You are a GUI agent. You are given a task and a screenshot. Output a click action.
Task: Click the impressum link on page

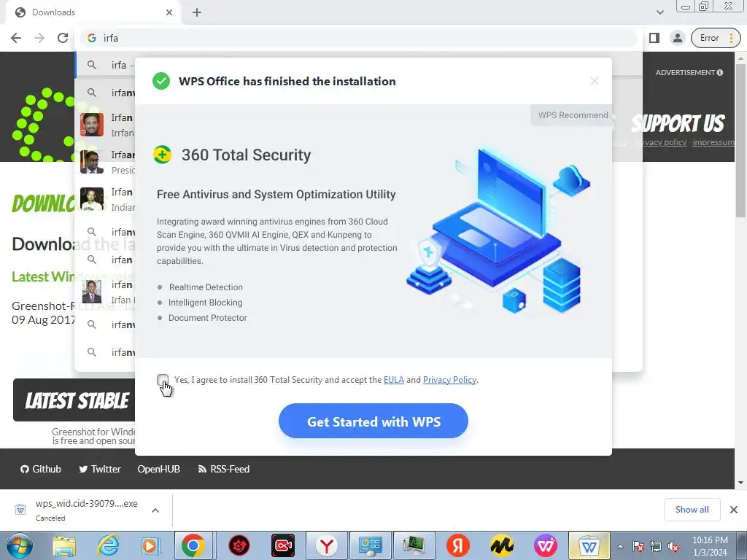(x=713, y=142)
